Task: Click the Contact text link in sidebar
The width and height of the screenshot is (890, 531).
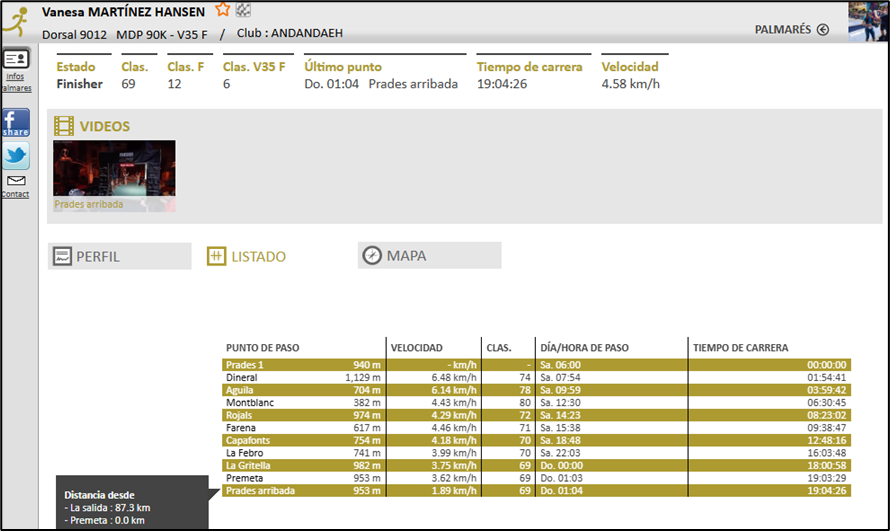Action: point(15,194)
